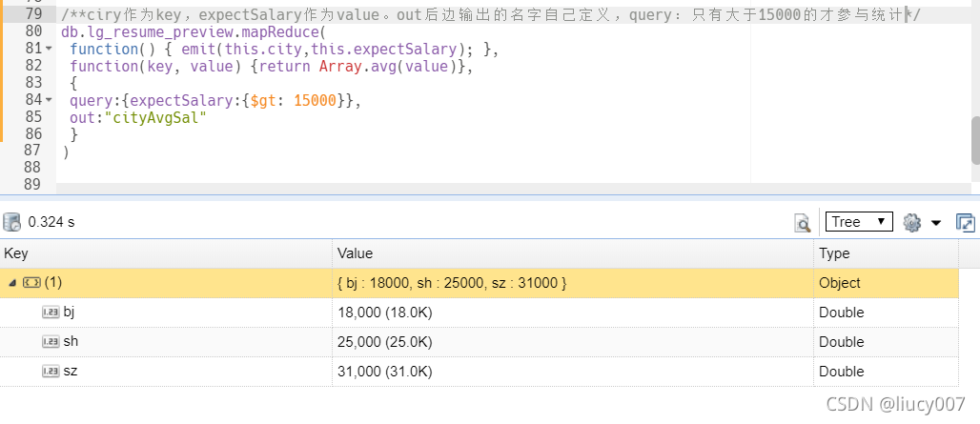Click the number type icon beside sh
The width and height of the screenshot is (980, 424).
(51, 341)
